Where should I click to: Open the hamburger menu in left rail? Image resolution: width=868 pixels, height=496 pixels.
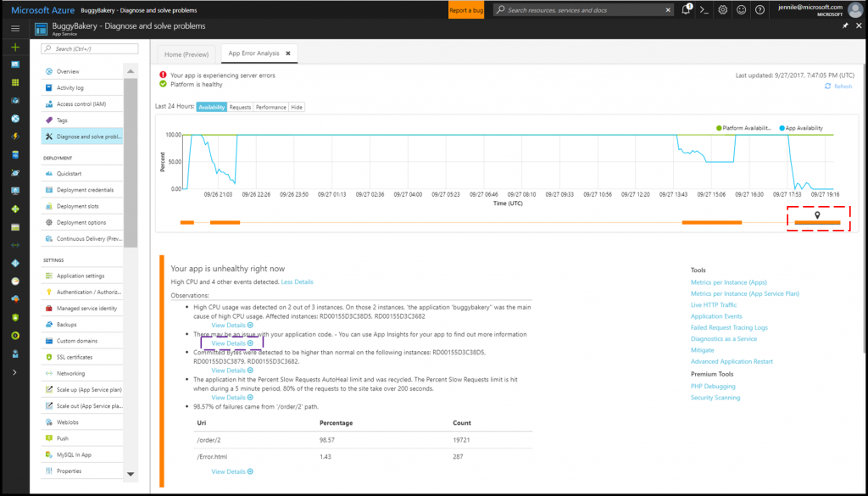pyautogui.click(x=15, y=28)
